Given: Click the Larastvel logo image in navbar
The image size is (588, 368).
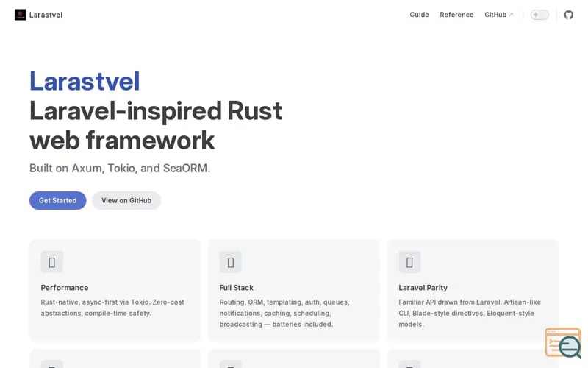Looking at the screenshot, I should [x=20, y=15].
